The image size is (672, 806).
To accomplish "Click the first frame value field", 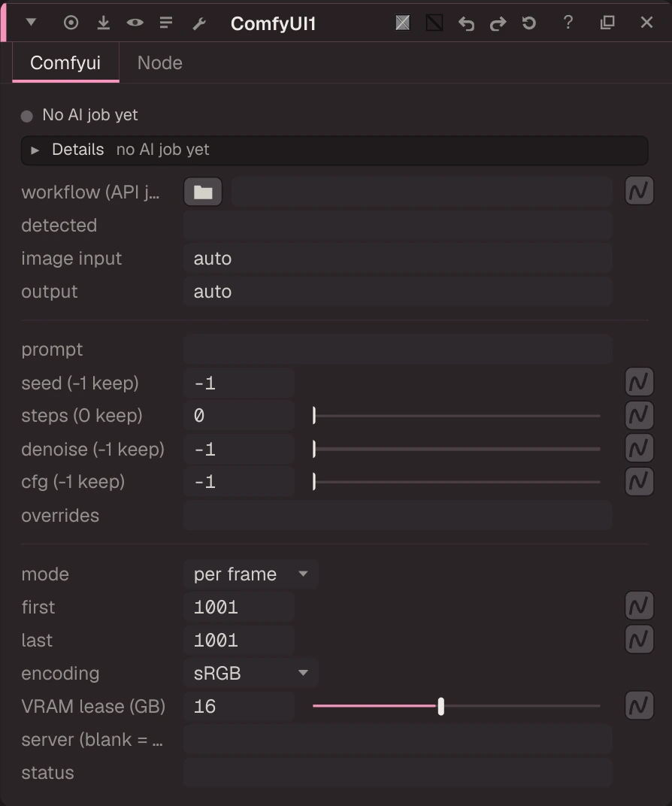I will pos(239,607).
